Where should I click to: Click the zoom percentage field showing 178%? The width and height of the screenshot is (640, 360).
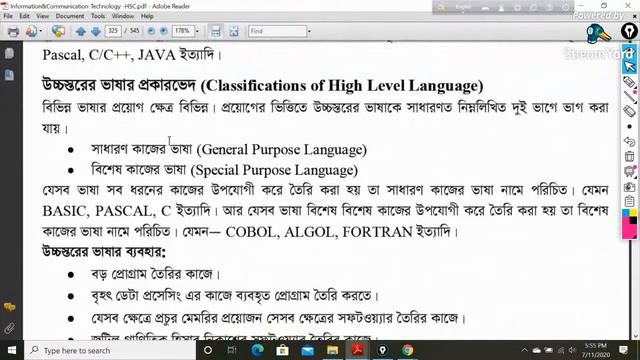[x=182, y=31]
